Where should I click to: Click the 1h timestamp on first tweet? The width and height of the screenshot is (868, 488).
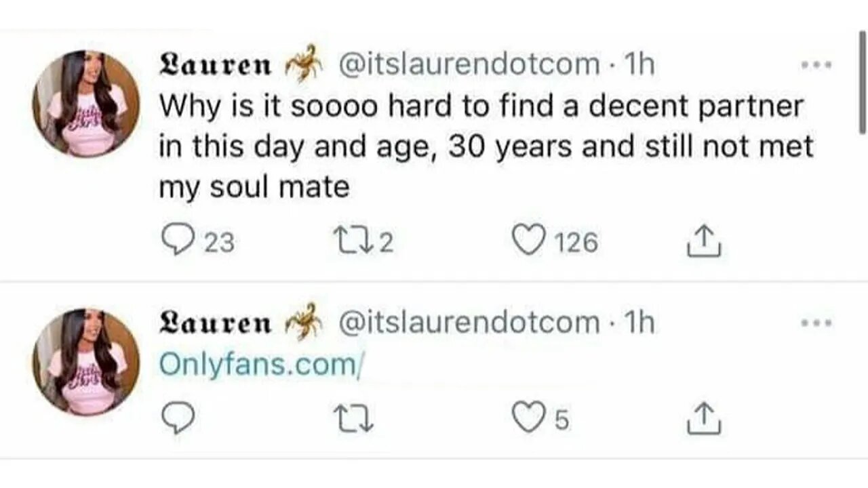coord(637,65)
